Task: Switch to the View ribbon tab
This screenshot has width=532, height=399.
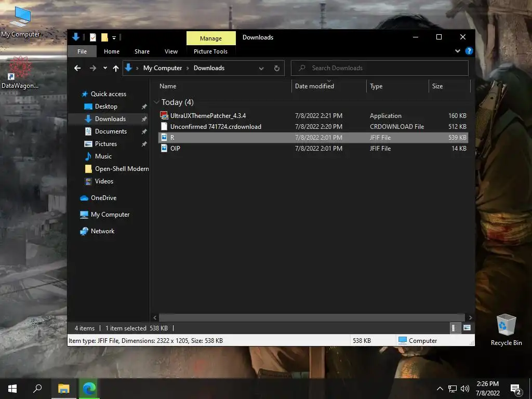Action: pos(171,51)
